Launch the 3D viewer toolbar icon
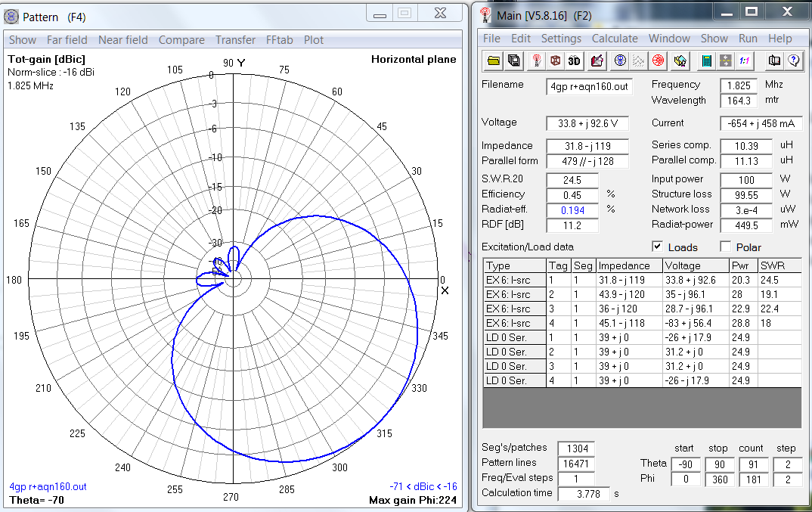Screen dimensions: 812x512 pyautogui.click(x=575, y=61)
